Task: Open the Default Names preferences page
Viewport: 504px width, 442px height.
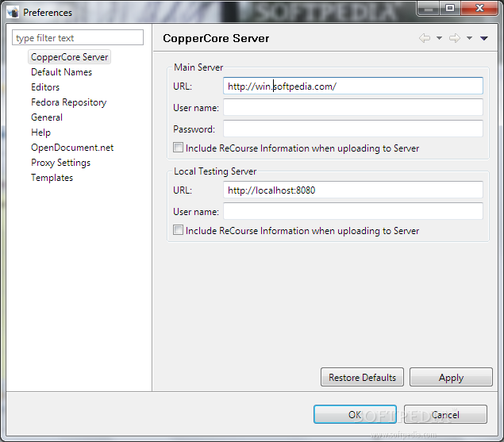Action: pos(61,72)
